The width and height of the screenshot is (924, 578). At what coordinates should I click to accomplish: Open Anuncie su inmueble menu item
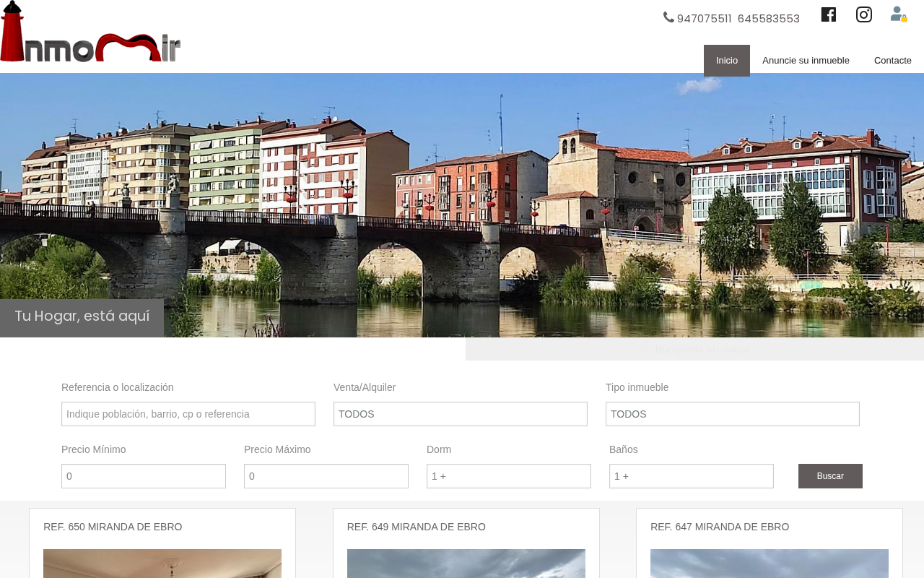coord(806,61)
